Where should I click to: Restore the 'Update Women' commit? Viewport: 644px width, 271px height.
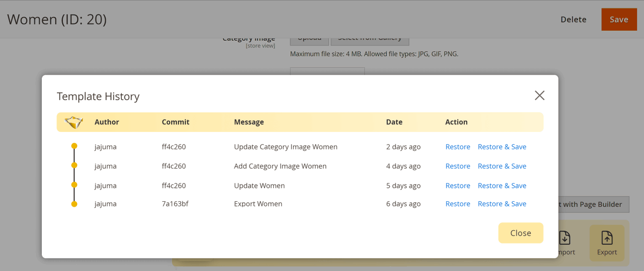click(x=458, y=186)
